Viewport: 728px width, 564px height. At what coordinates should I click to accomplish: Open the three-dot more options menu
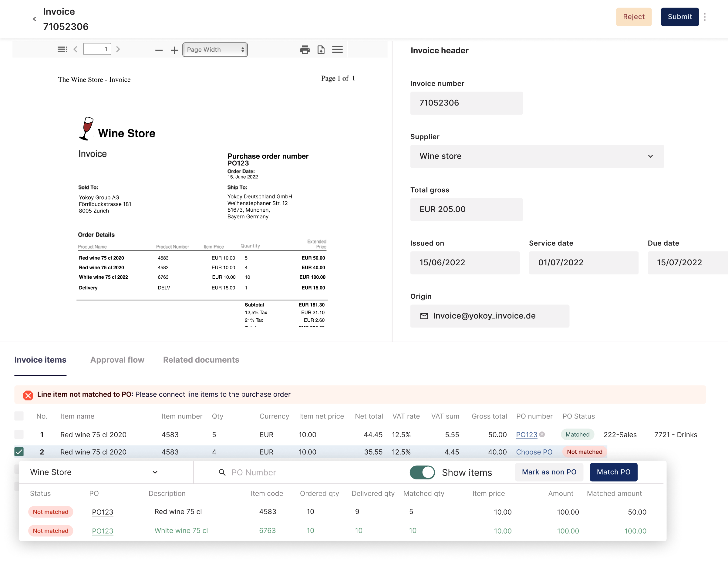[705, 17]
